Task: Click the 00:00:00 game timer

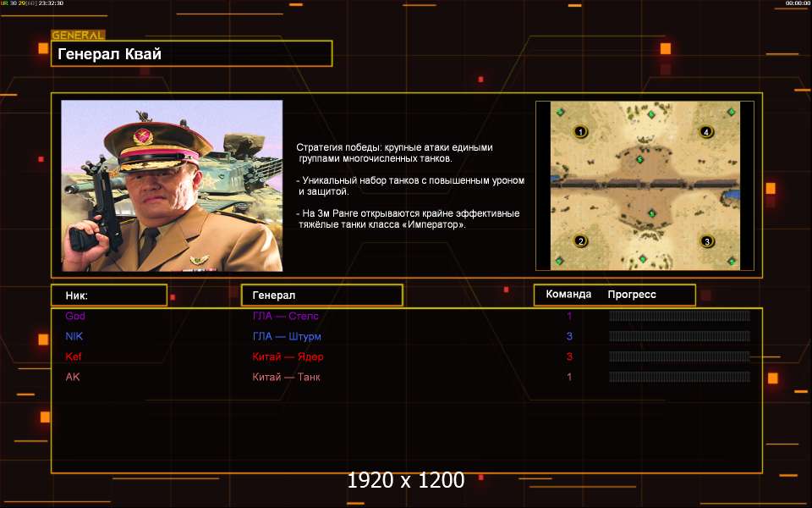Action: [798, 3]
